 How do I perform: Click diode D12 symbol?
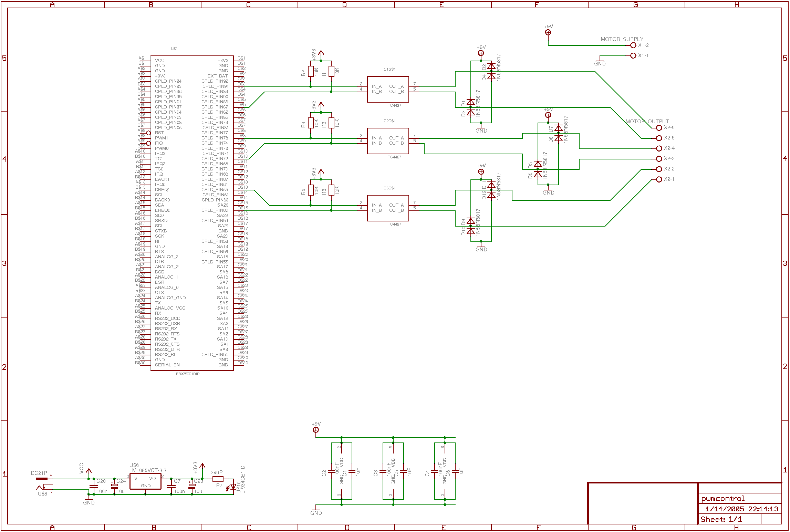(x=491, y=195)
